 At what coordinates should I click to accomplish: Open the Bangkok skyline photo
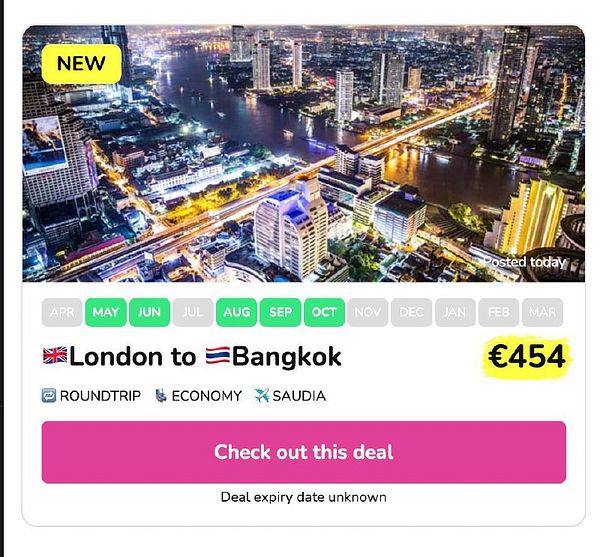click(303, 153)
